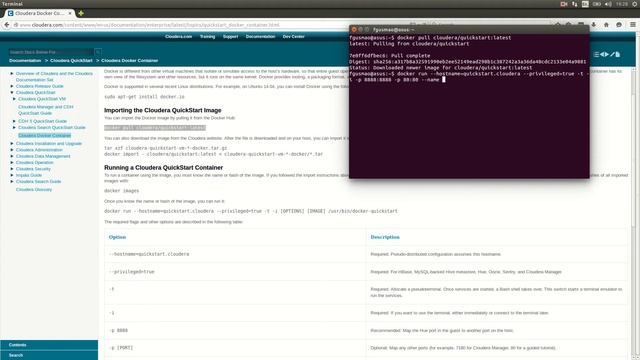Click the table of contents list icon
Image resolution: width=640 pixels, height=360 pixels.
click(596, 54)
